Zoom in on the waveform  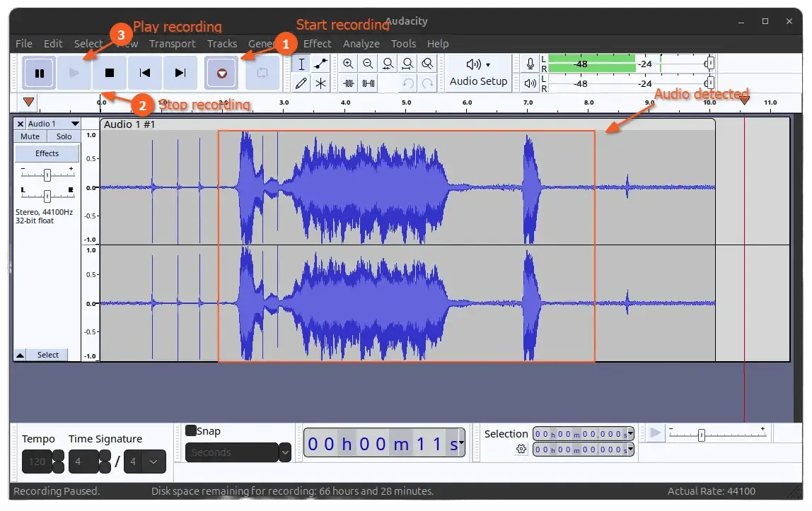347,64
